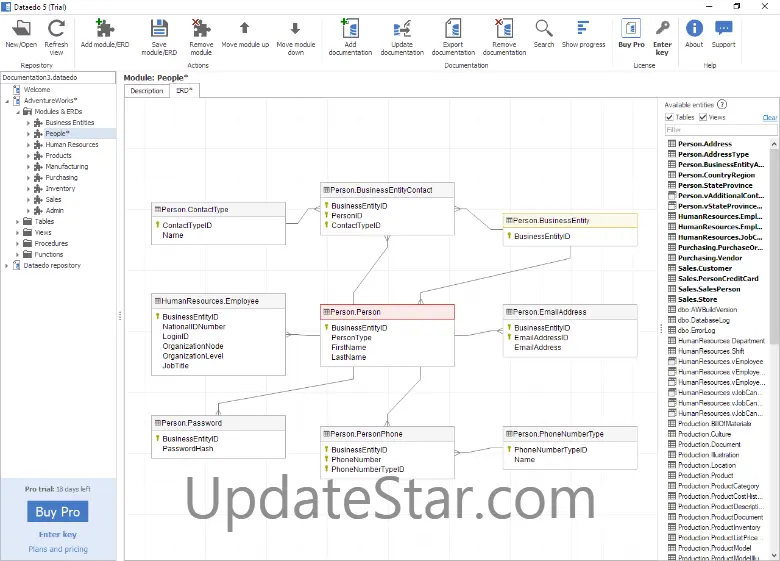This screenshot has width=780, height=561.
Task: Expand the Tables folder
Action: (x=18, y=222)
